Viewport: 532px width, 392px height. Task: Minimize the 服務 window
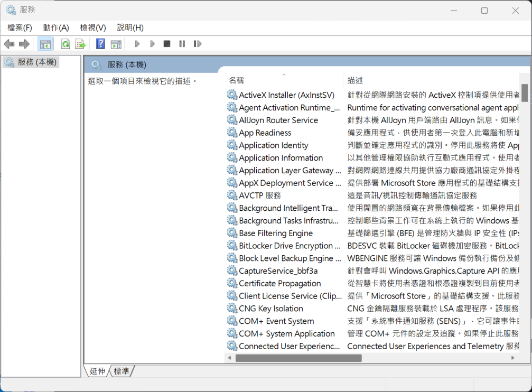pos(454,11)
